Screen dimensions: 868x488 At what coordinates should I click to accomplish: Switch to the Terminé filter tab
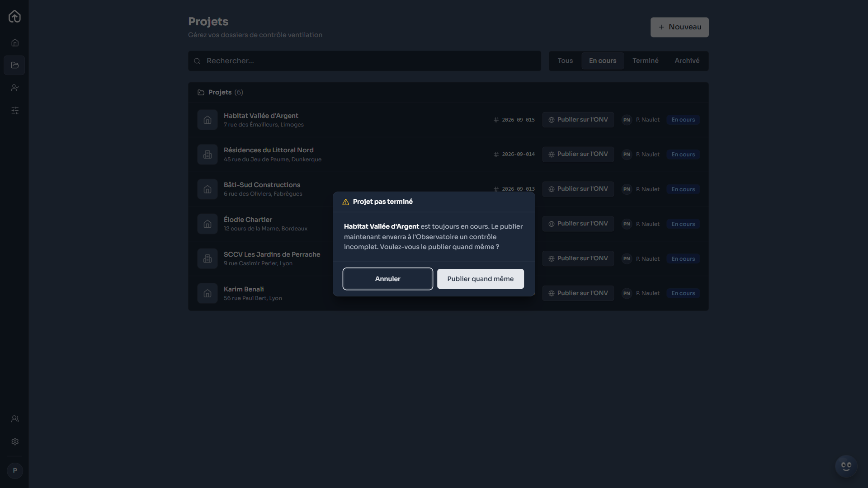pyautogui.click(x=646, y=61)
